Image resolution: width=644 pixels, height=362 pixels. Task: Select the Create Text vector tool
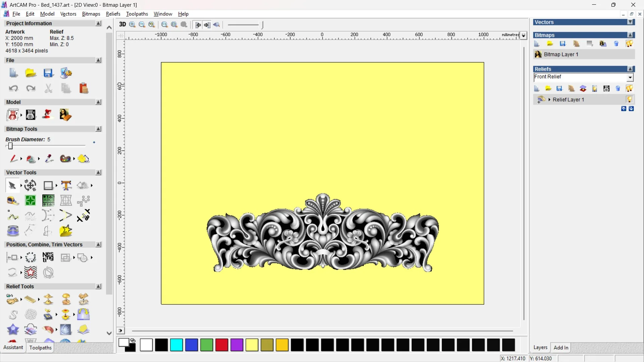66,185
